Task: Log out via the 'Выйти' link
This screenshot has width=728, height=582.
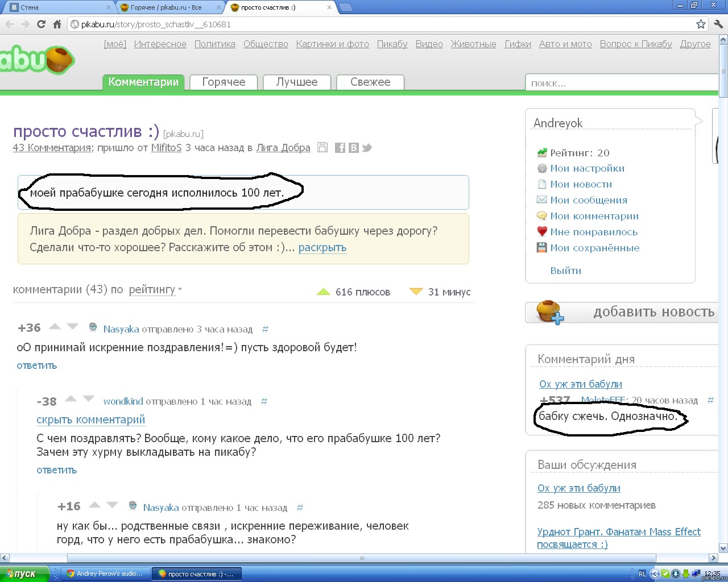Action: point(565,271)
